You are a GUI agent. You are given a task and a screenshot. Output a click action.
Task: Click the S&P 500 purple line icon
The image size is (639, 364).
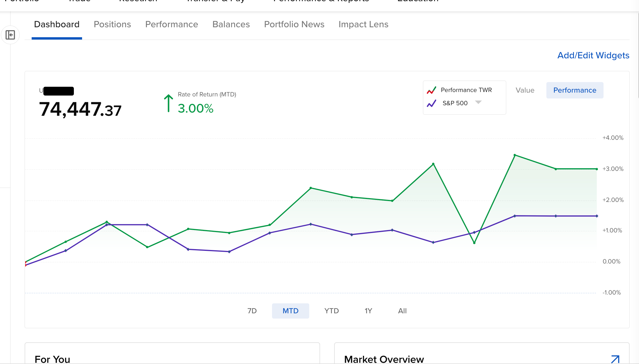pyautogui.click(x=431, y=103)
